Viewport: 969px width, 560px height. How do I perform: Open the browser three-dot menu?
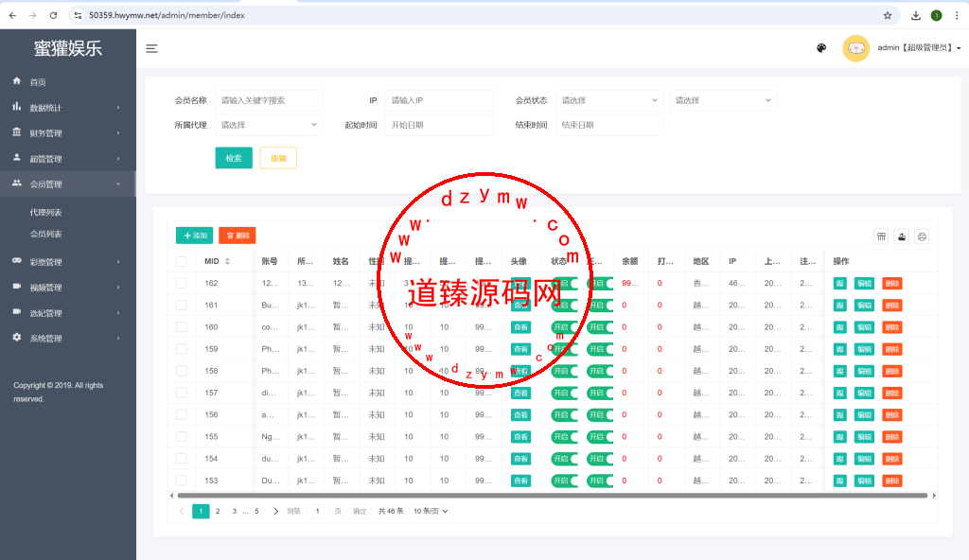coord(957,15)
